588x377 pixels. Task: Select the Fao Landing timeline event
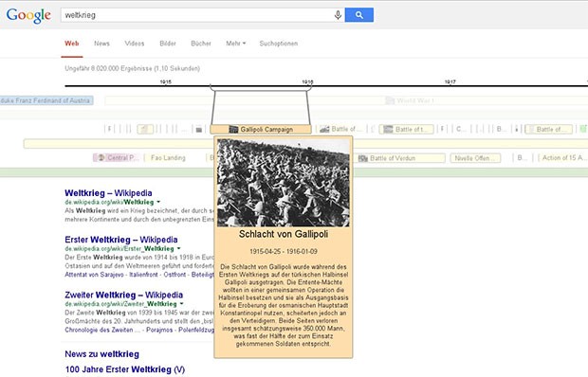[x=168, y=158]
